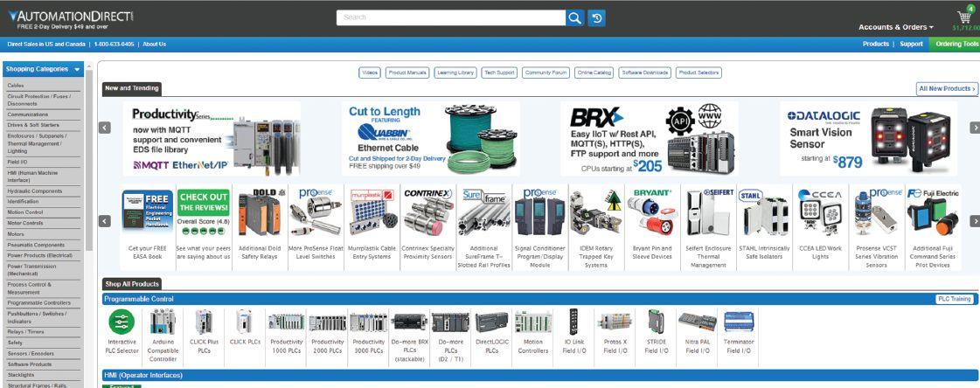Open the About Us link
Viewport: 980px width, 388px height.
point(155,45)
